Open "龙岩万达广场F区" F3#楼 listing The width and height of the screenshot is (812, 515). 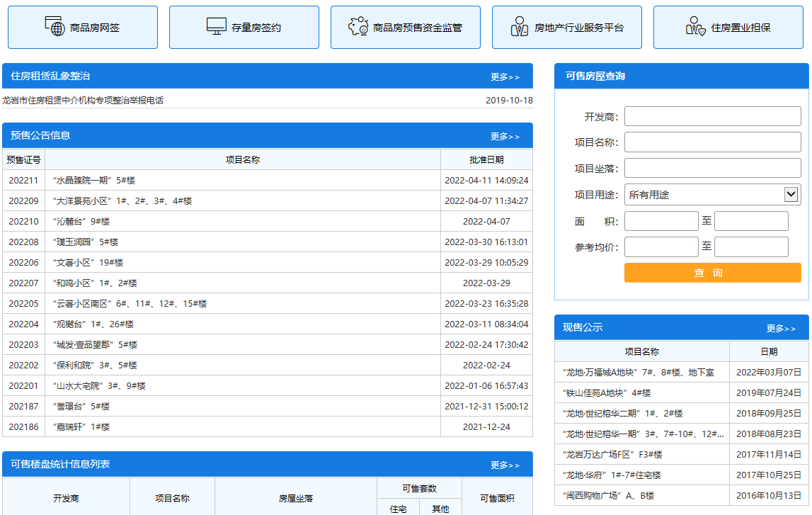pos(612,455)
